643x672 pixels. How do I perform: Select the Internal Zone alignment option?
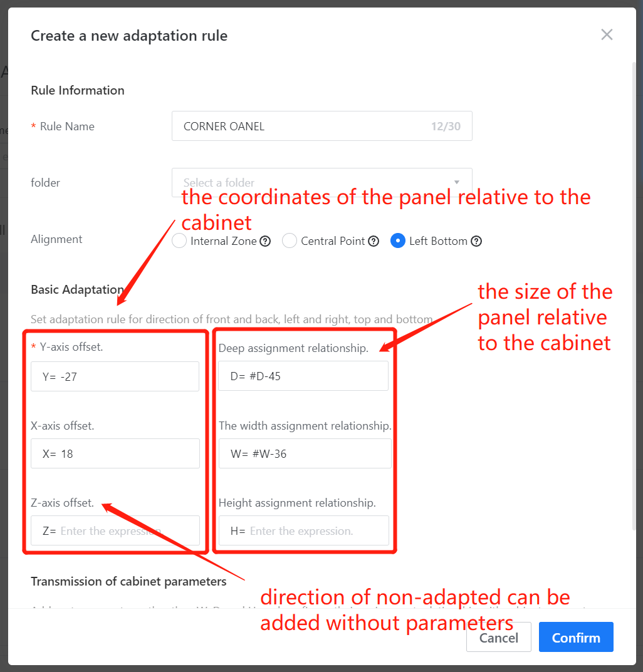pyautogui.click(x=180, y=241)
